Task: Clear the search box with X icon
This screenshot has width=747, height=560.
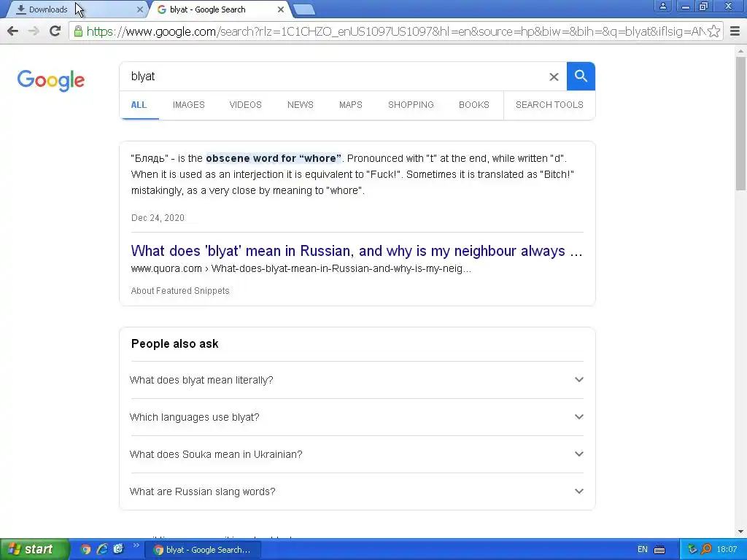Action: [x=554, y=77]
